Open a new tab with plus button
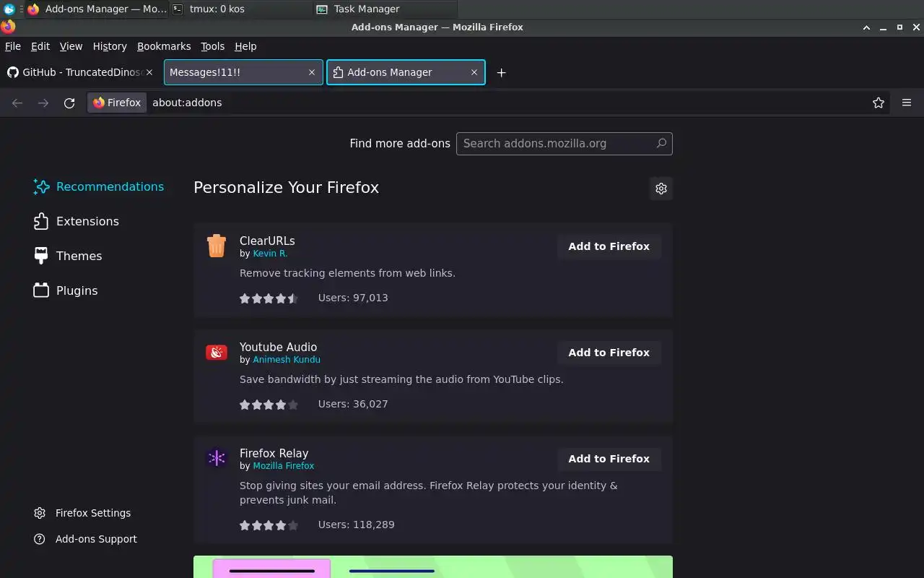 point(501,72)
